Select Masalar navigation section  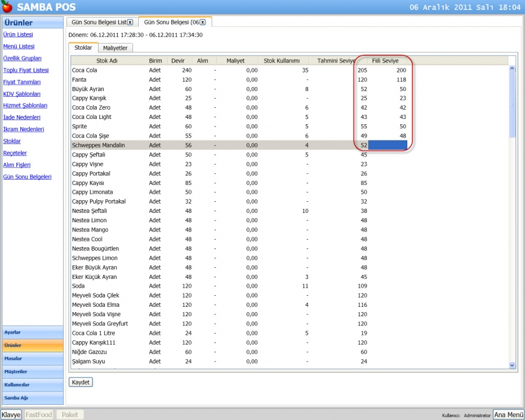point(33,358)
